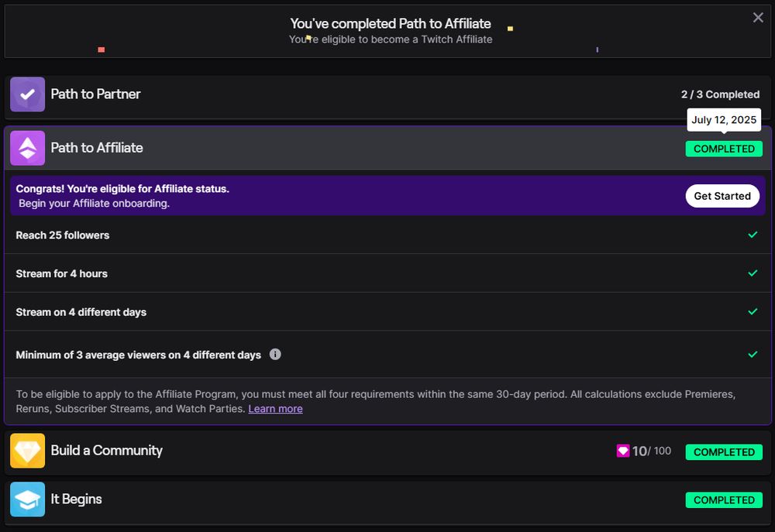Viewport: 775px width, 532px height.
Task: Click the COMPLETED badge on Path to Affiliate
Action: tap(724, 149)
